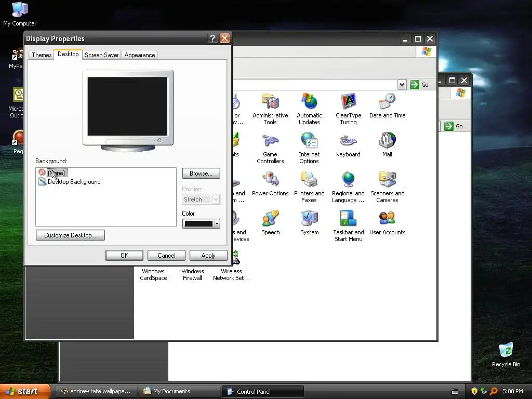
Task: Expand Control Panel address bar dropdown
Action: point(402,85)
